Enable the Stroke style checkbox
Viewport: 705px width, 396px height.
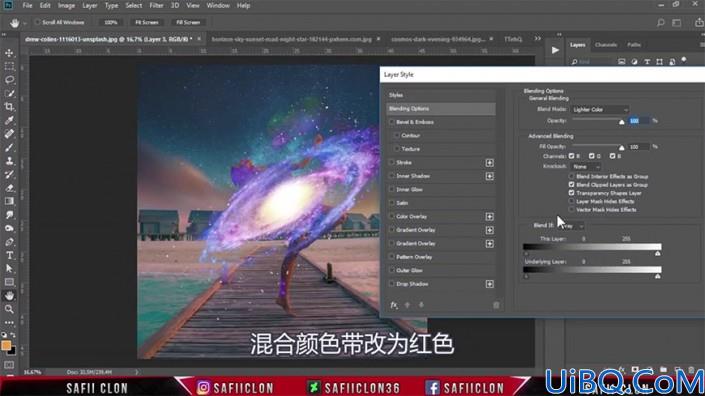(x=392, y=162)
